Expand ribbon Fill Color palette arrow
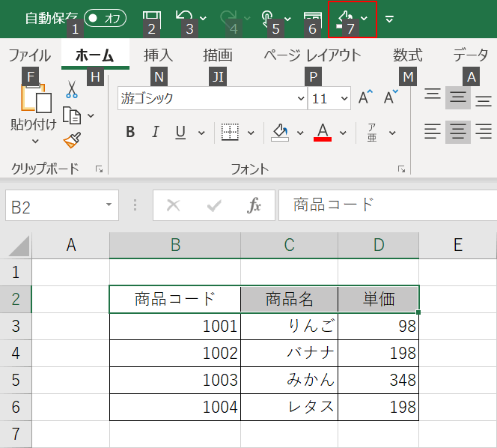The image size is (497, 448). click(x=300, y=133)
